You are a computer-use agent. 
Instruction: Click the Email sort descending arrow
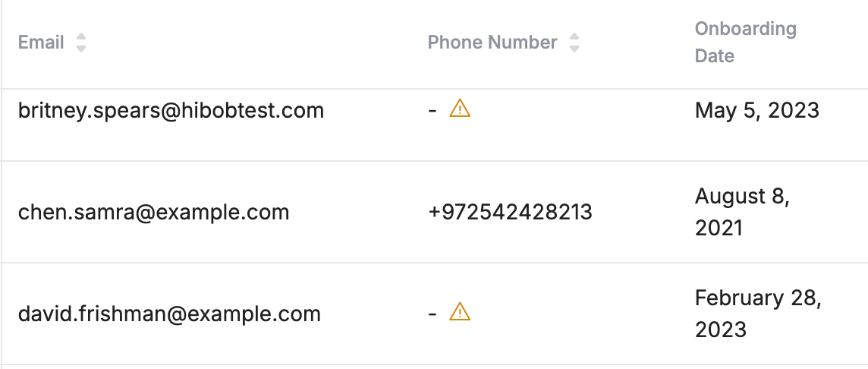pyautogui.click(x=81, y=49)
